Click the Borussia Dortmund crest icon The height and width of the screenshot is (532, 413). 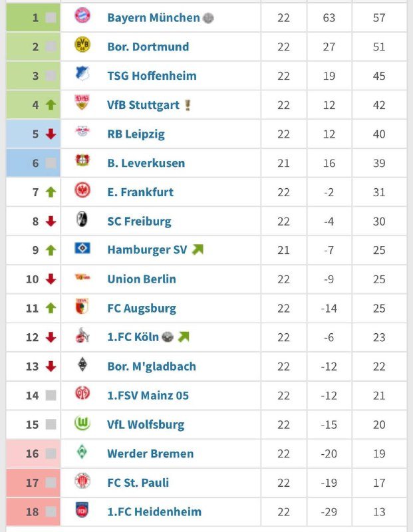(x=82, y=46)
